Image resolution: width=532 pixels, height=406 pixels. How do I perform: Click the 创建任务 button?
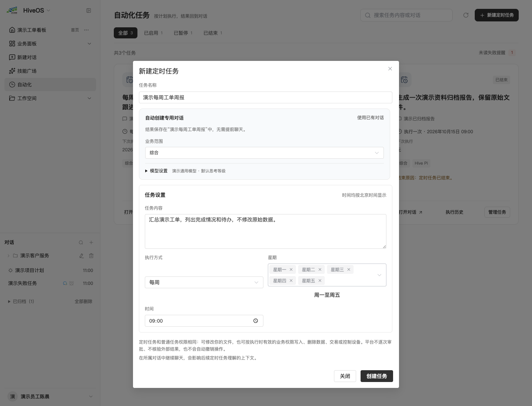(377, 376)
